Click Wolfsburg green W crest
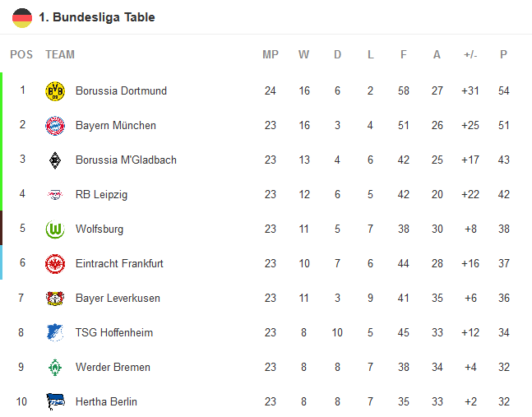The image size is (532, 417). pos(55,229)
